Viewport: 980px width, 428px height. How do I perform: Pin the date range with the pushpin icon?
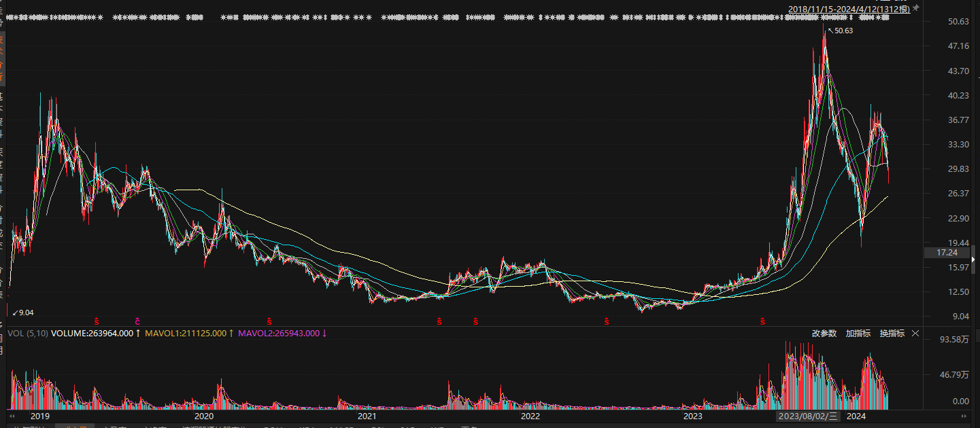915,7
